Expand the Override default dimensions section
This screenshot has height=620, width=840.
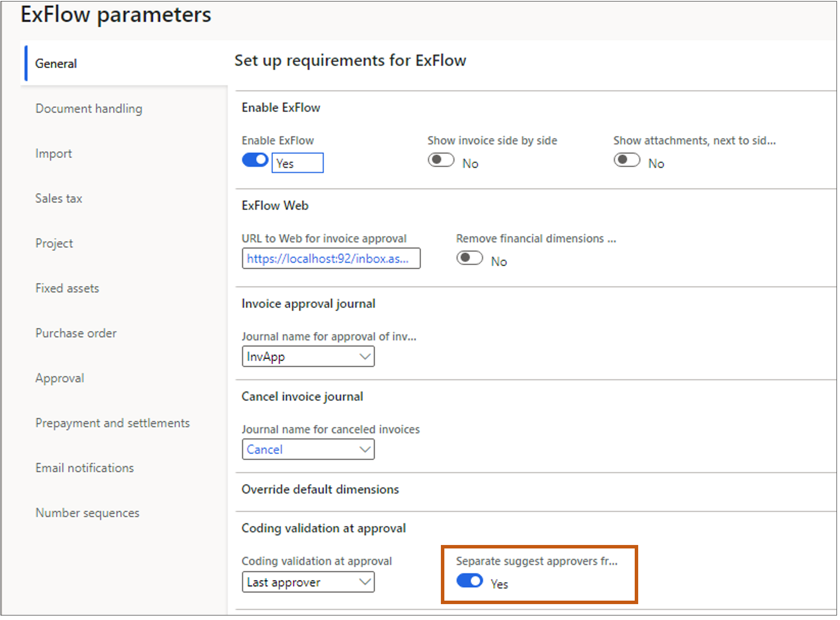320,489
